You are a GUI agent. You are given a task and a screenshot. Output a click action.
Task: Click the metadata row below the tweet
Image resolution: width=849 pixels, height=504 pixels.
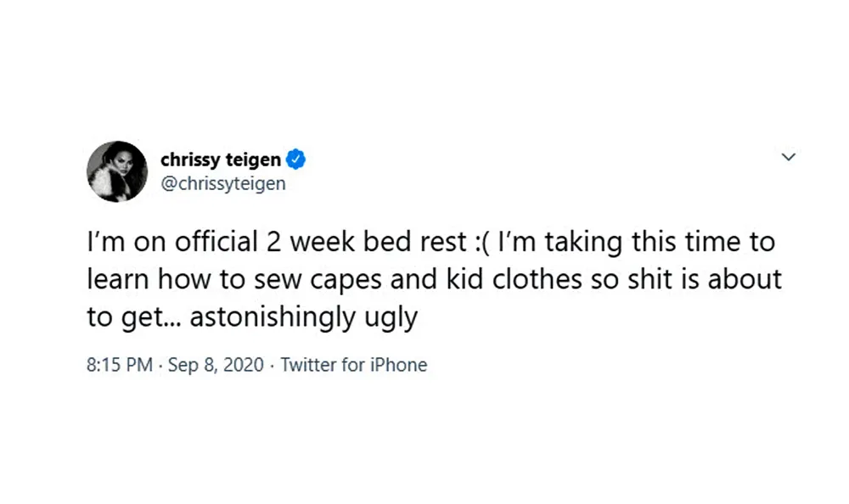coord(255,365)
